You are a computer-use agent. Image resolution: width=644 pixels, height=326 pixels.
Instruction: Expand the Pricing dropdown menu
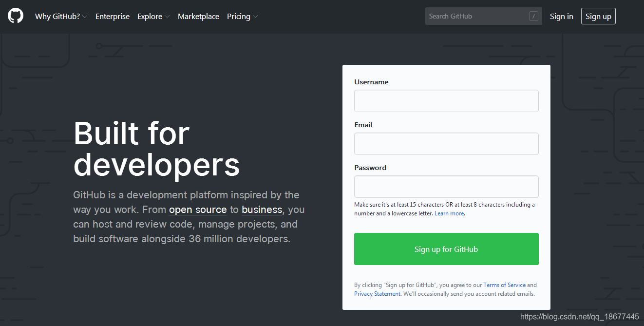coord(242,16)
